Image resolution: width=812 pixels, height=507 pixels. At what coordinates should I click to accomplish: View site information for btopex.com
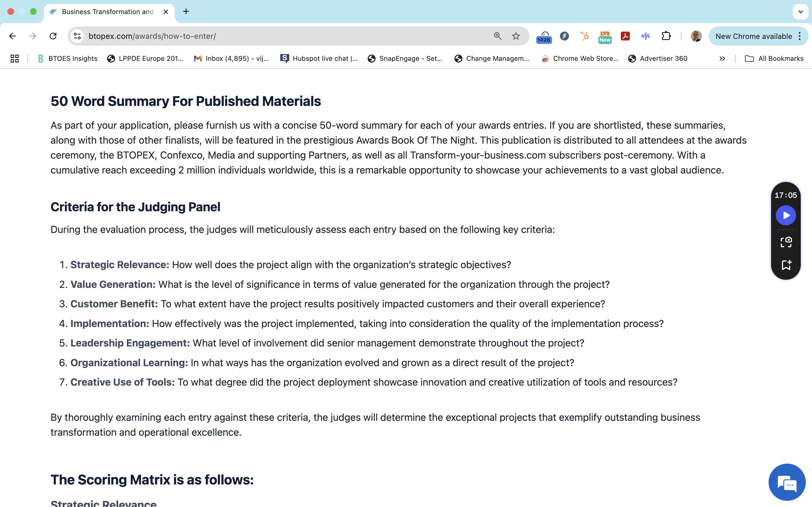(x=78, y=36)
